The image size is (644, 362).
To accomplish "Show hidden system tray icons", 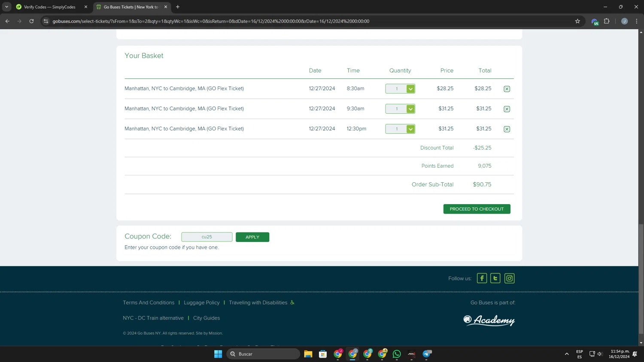I will [x=567, y=354].
